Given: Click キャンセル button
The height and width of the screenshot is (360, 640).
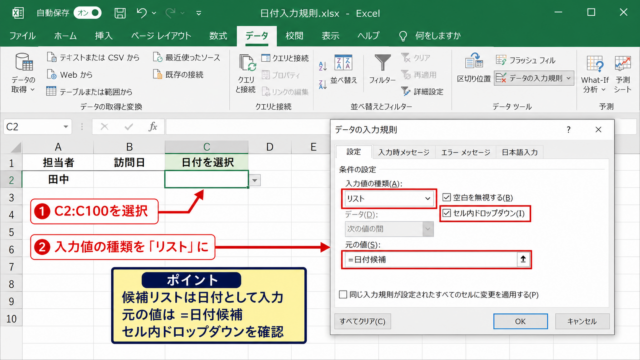Looking at the screenshot, I should pos(582,321).
